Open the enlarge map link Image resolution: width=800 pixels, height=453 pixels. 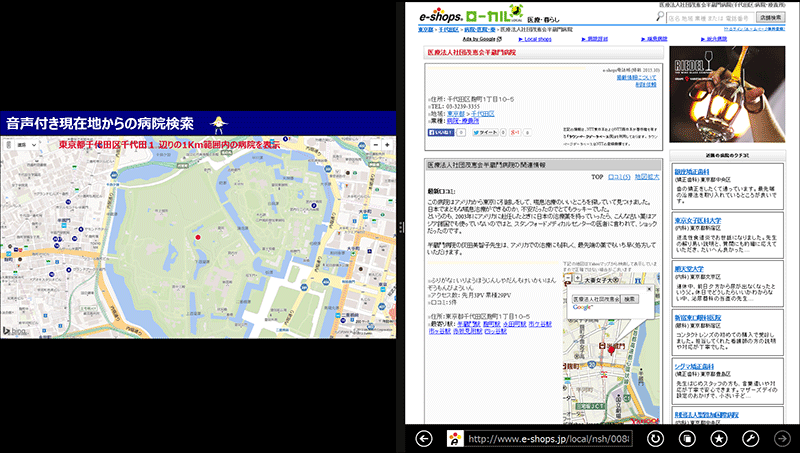pos(647,177)
